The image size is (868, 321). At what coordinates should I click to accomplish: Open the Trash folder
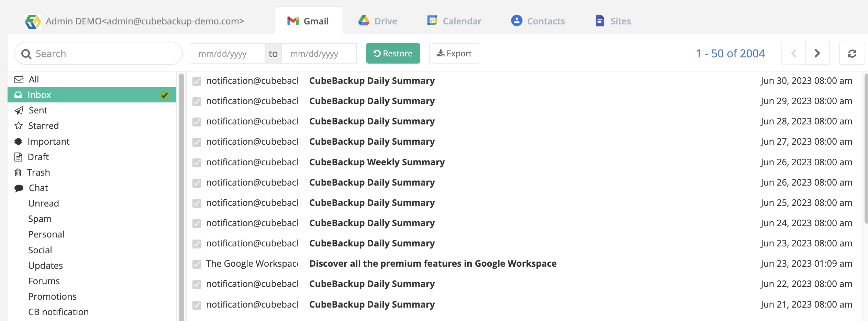click(x=39, y=172)
